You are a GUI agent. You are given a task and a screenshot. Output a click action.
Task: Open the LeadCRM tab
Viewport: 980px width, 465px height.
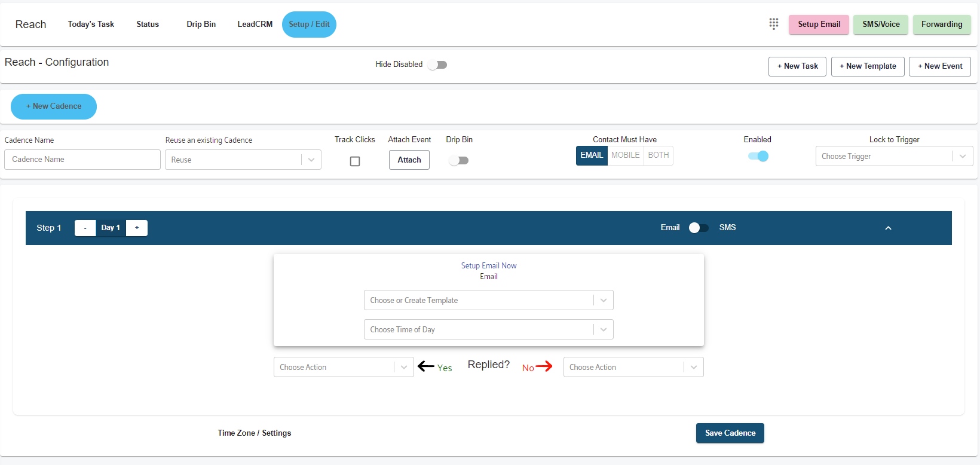click(x=255, y=25)
